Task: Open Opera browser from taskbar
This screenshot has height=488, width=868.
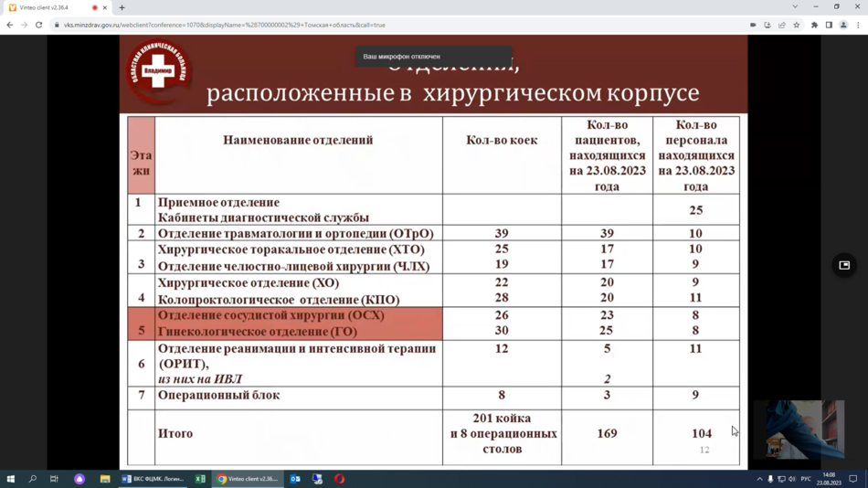Action: (339, 479)
